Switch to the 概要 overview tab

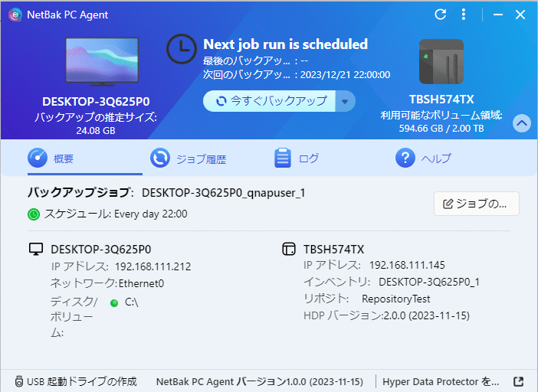tap(85, 158)
